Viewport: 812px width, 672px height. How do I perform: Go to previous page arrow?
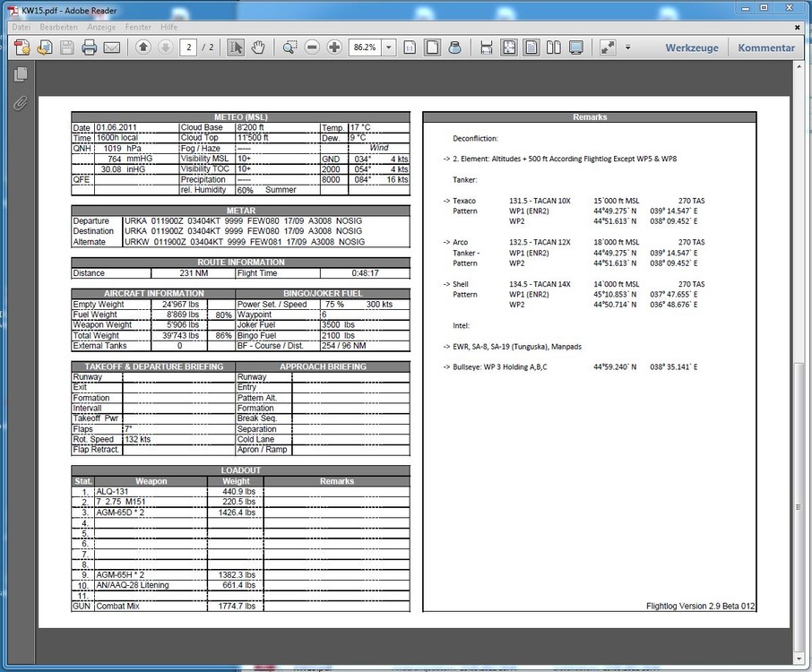click(143, 47)
